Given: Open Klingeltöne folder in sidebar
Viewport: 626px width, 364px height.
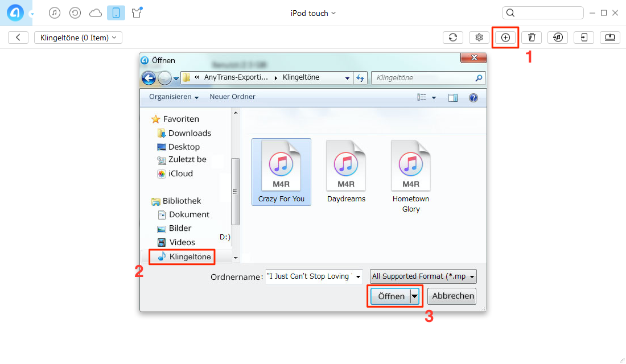Looking at the screenshot, I should click(x=184, y=257).
